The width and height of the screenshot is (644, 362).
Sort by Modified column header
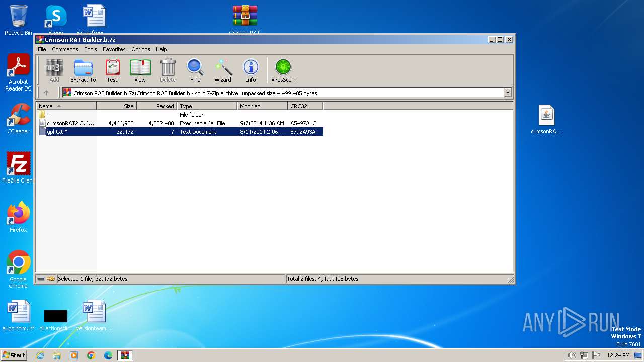pyautogui.click(x=262, y=106)
